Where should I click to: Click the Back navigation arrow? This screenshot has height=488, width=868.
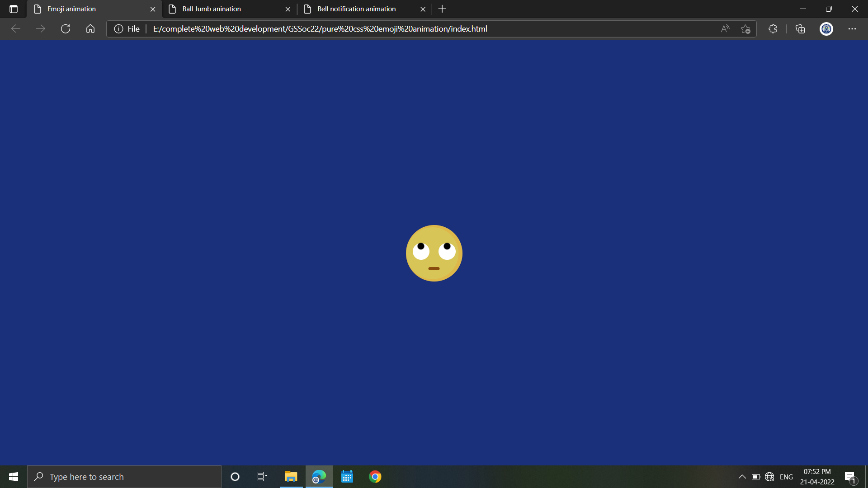point(16,28)
